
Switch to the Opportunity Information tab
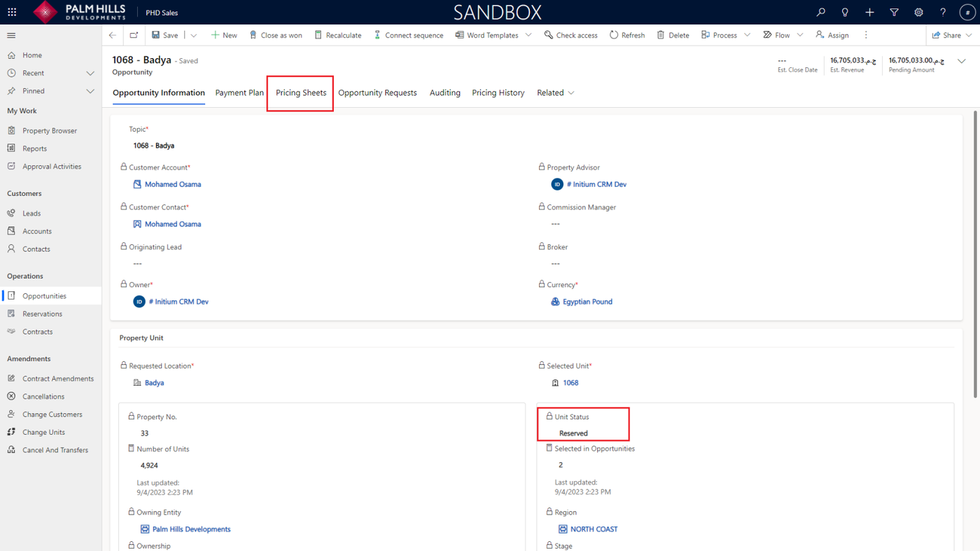point(159,92)
